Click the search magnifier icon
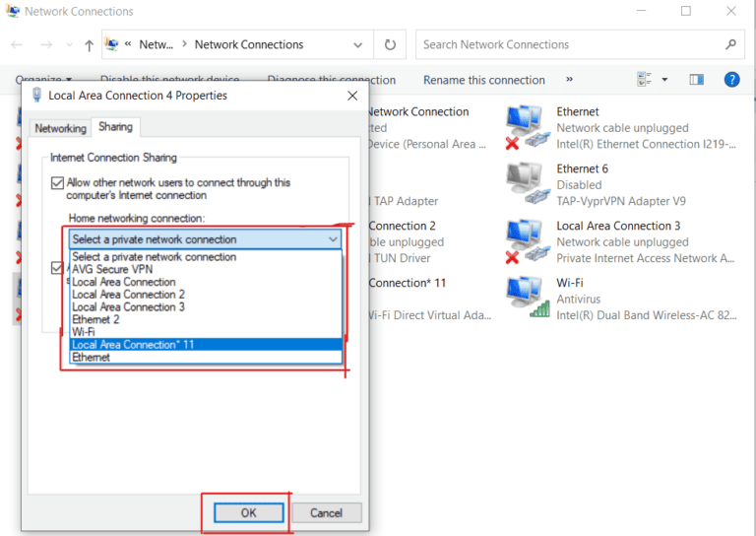Screen dimensions: 756x536 [730, 44]
